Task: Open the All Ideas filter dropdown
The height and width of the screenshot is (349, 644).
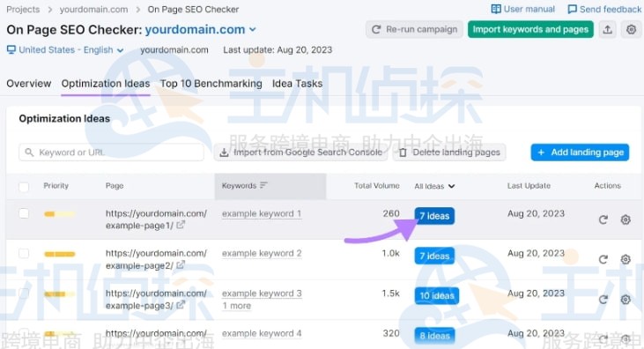Action: pos(434,186)
